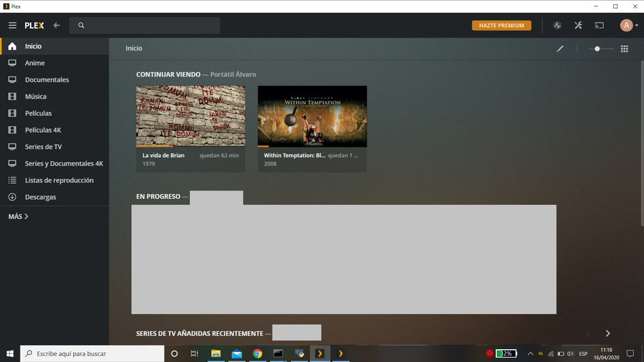Open the Documentales library
644x362 pixels.
pyautogui.click(x=55, y=80)
